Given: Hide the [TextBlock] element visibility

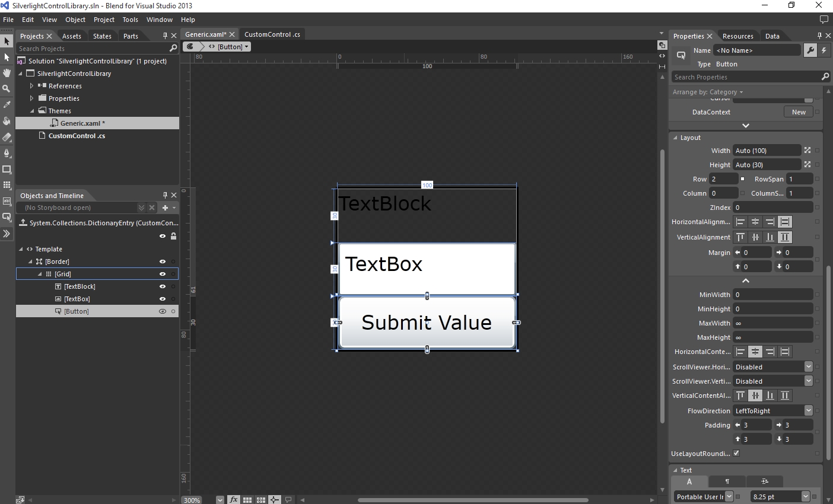Looking at the screenshot, I should [162, 286].
